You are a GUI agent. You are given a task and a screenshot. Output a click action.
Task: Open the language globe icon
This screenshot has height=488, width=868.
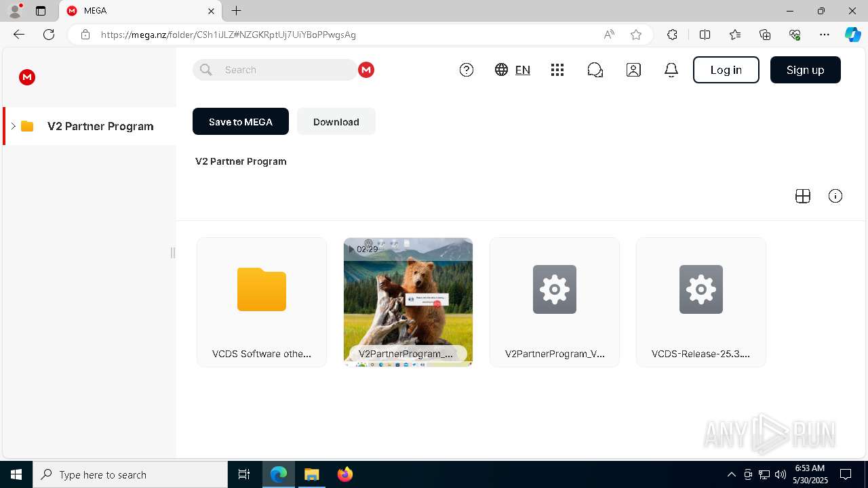(502, 70)
